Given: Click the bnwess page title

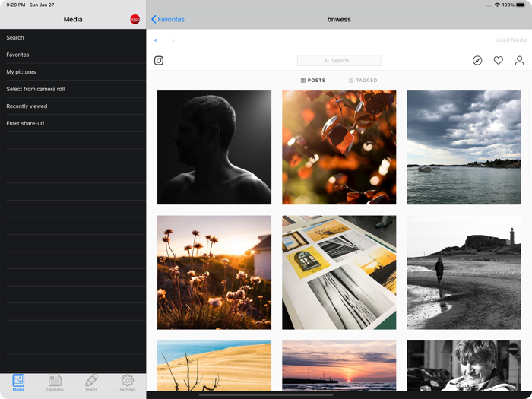Looking at the screenshot, I should pyautogui.click(x=339, y=19).
